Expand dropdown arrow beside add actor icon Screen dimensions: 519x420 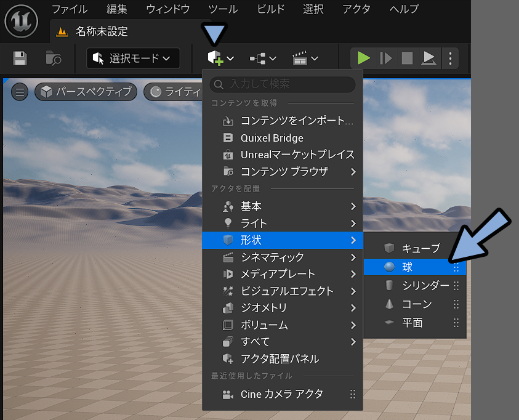[x=230, y=59]
